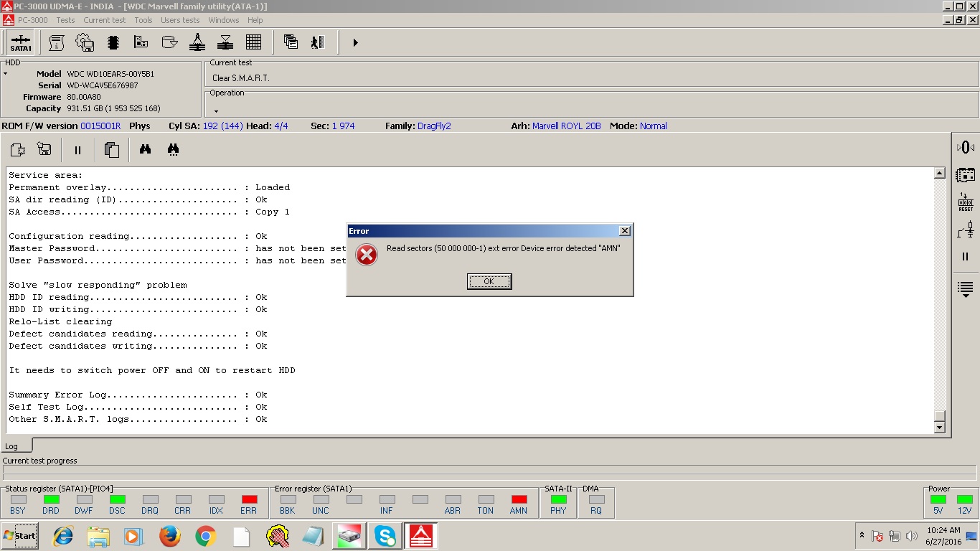Click the disk cylinder with arrow icon
Image resolution: width=980 pixels, height=551 pixels.
tap(169, 42)
